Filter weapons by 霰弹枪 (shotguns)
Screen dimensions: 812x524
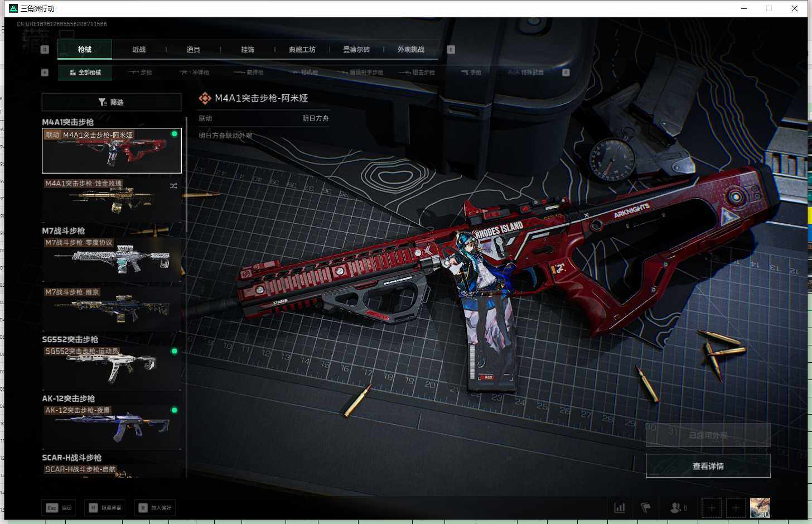tap(249, 73)
